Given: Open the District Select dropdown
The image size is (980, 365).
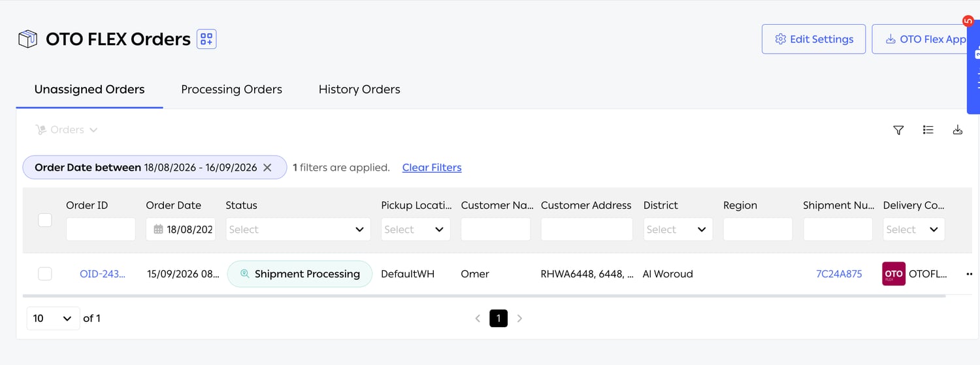Looking at the screenshot, I should pyautogui.click(x=678, y=230).
